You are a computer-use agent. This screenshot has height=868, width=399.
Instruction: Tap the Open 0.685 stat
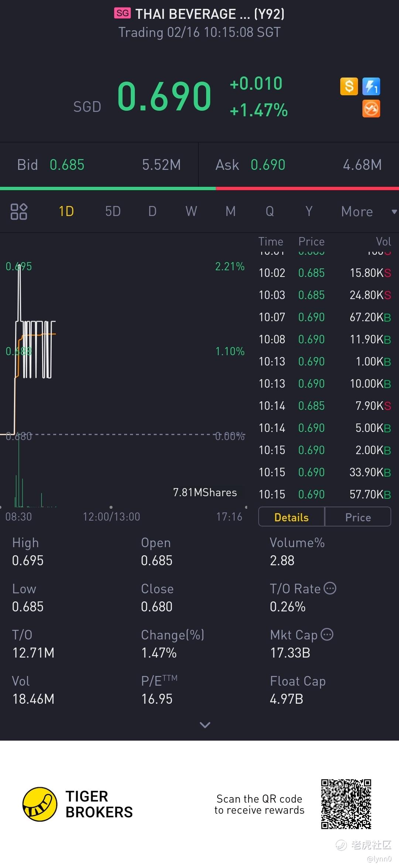(157, 552)
